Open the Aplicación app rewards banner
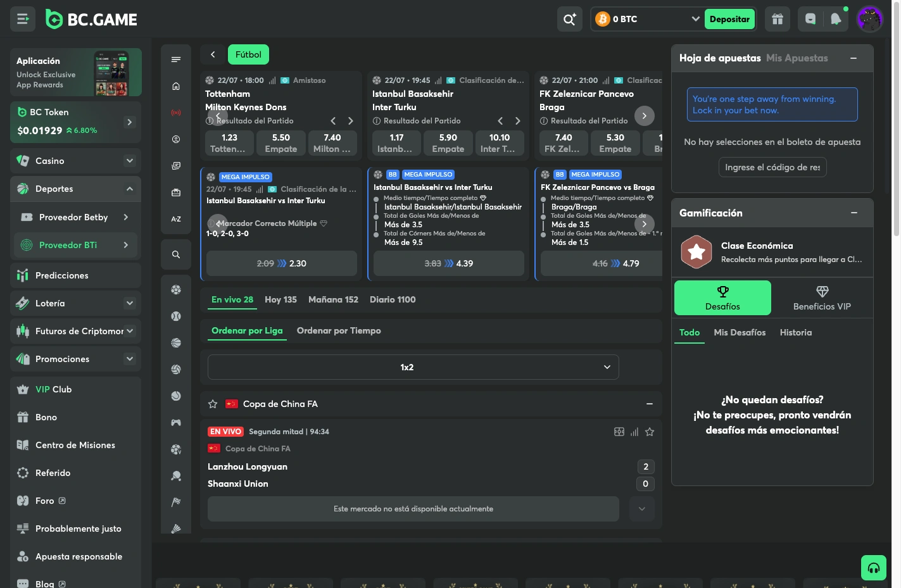The height and width of the screenshot is (588, 901). pos(76,72)
